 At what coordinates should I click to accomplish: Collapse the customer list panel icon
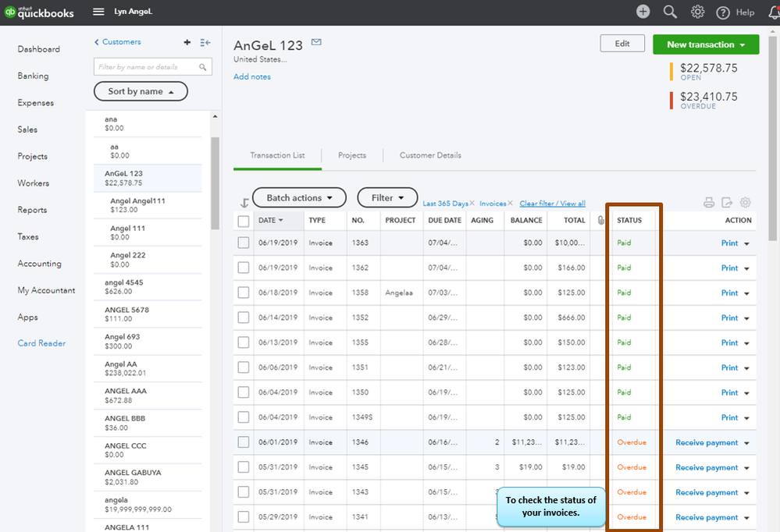click(205, 43)
